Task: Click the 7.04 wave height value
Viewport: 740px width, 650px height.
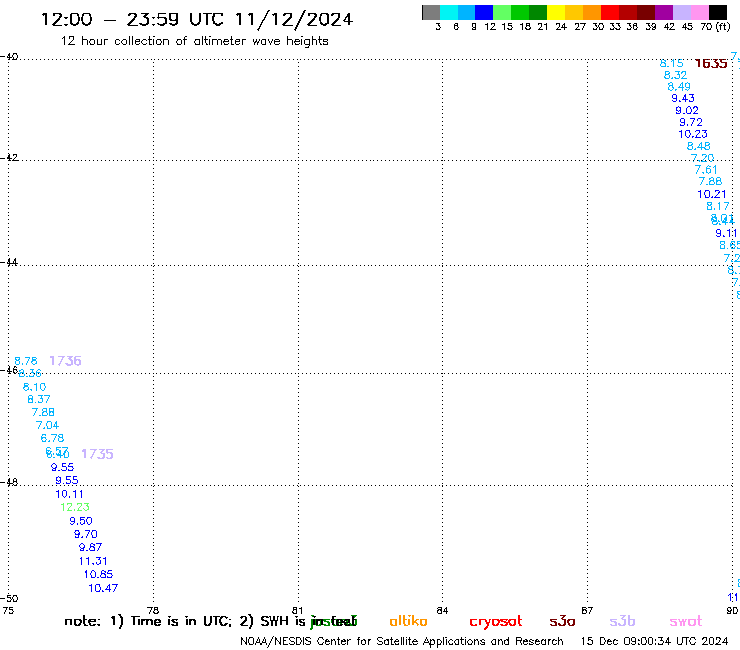Action: [x=47, y=425]
